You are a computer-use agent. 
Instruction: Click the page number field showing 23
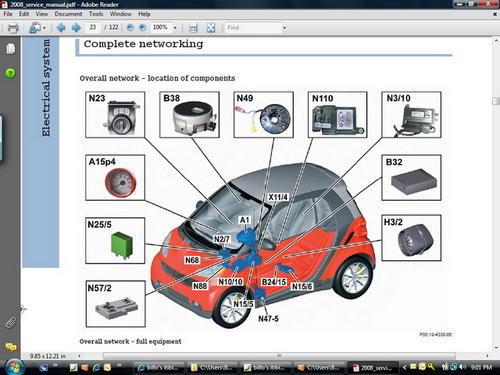[x=93, y=27]
